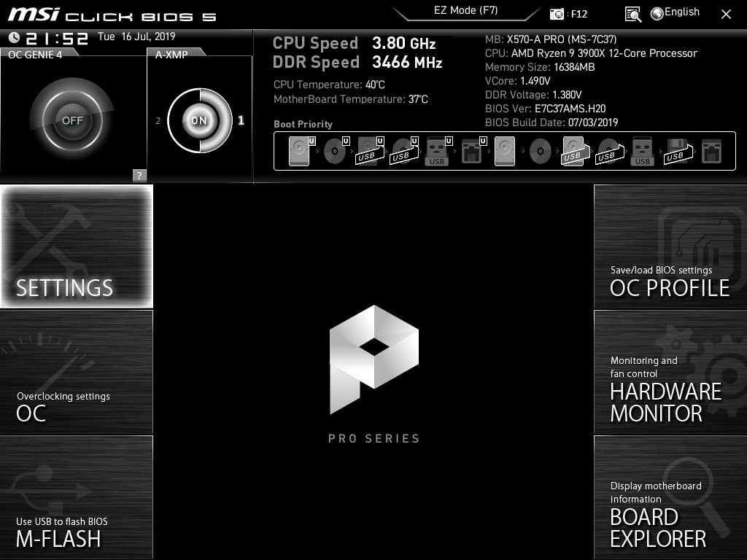Open the SETTINGS menu tile

coord(77,246)
